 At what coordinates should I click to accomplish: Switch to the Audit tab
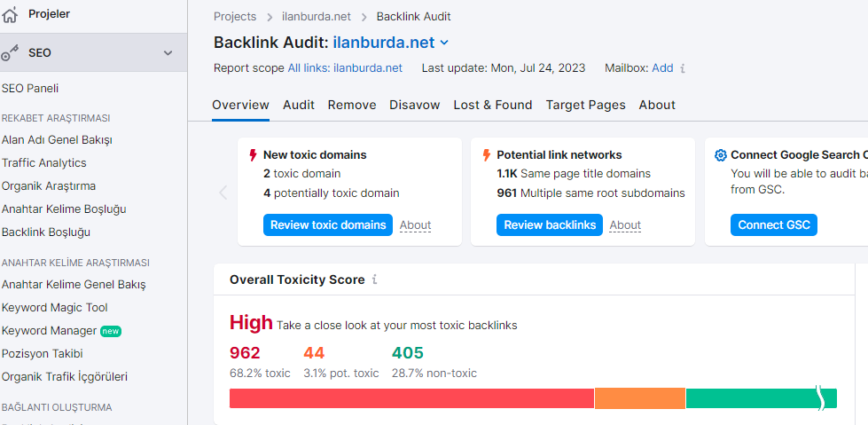(x=299, y=105)
